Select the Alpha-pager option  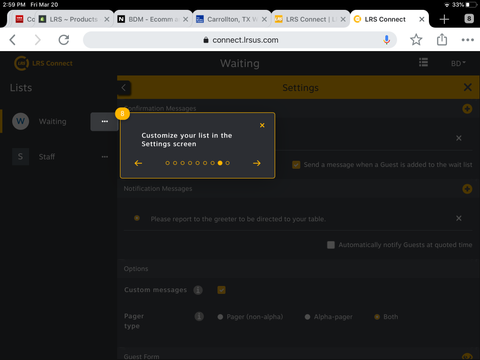pyautogui.click(x=307, y=317)
